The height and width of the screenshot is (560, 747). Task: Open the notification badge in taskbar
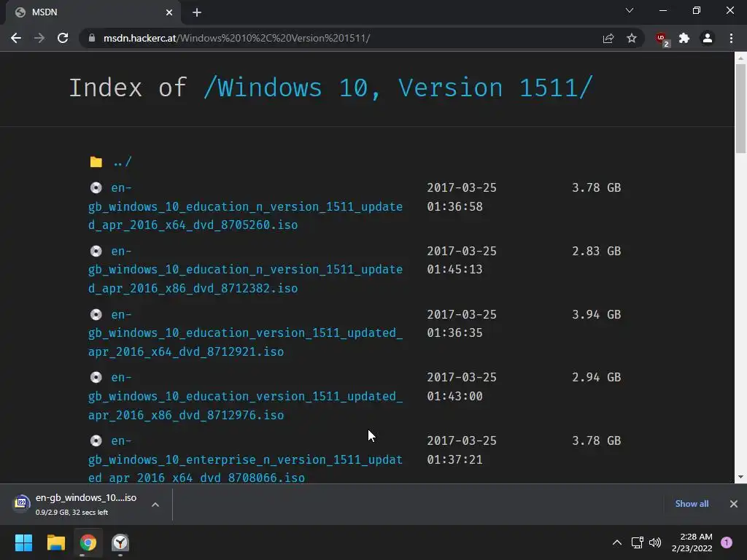(x=727, y=542)
